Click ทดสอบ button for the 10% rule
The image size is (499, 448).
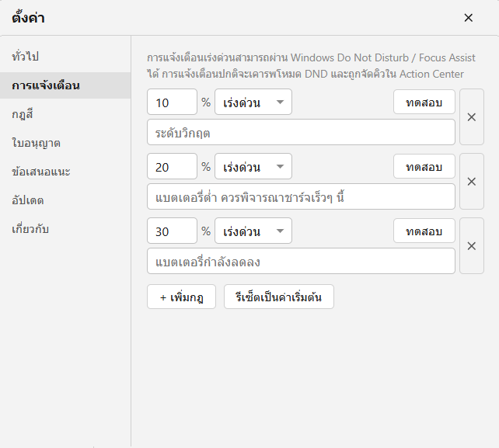pyautogui.click(x=424, y=102)
